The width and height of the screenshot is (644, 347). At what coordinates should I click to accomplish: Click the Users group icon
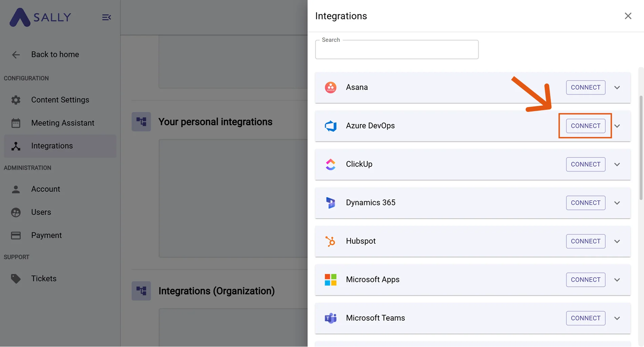(x=16, y=212)
